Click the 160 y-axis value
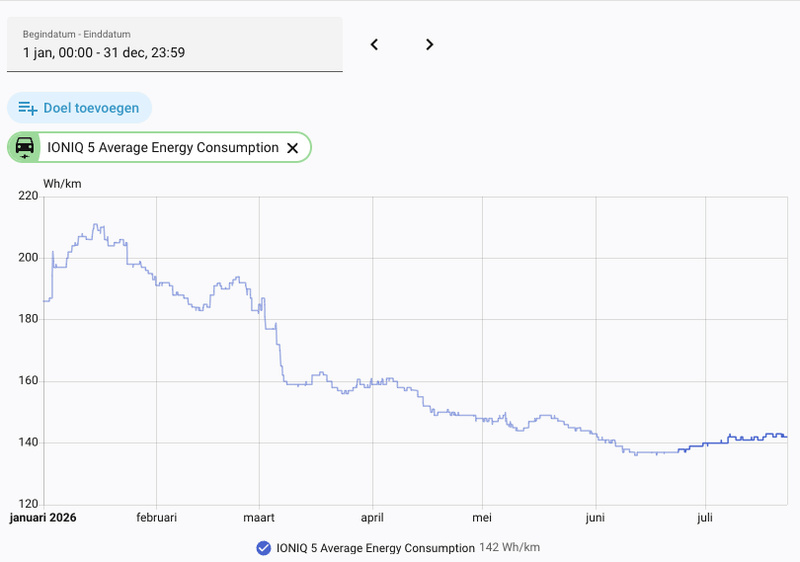The height and width of the screenshot is (562, 800). (29, 380)
